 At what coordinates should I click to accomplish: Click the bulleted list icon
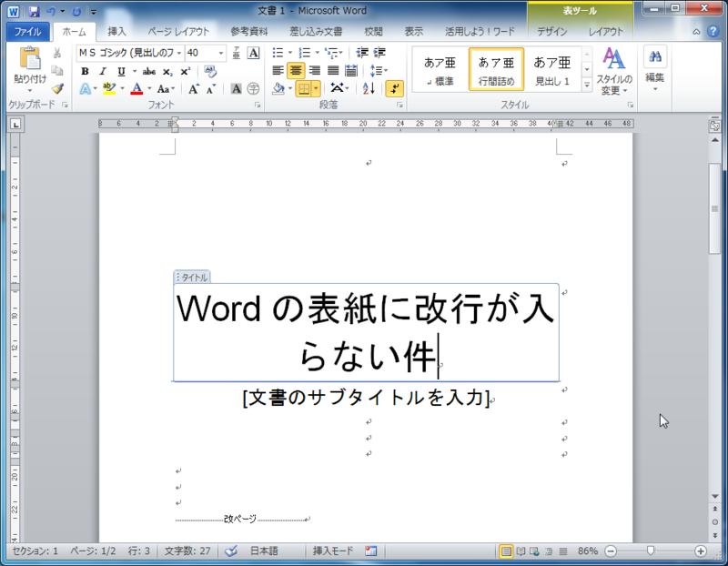[278, 53]
